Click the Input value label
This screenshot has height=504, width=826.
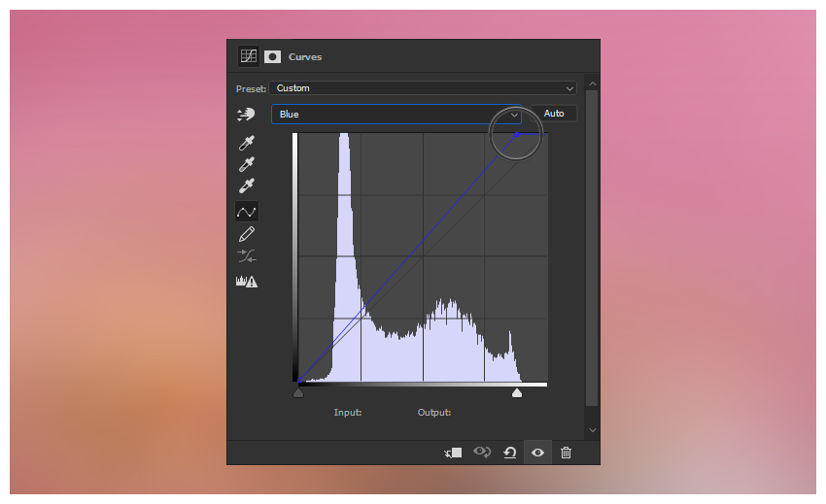[x=348, y=413]
